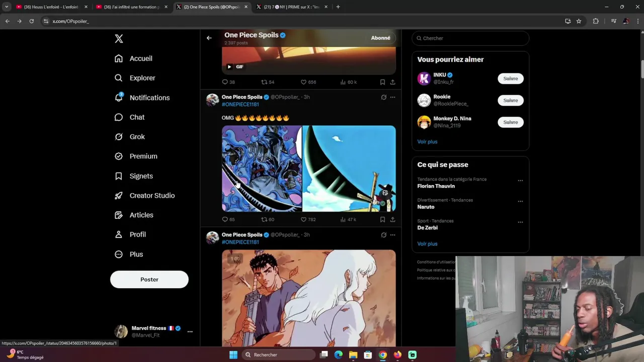
Task: Follow INKU with Suivre button
Action: (x=511, y=78)
